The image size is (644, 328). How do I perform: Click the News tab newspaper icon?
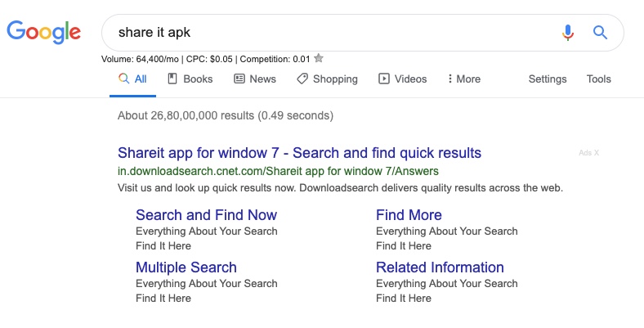[x=239, y=79]
